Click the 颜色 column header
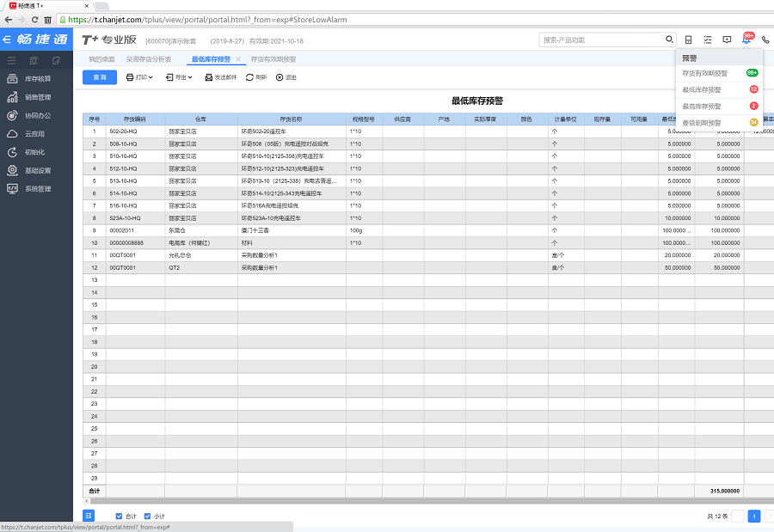This screenshot has height=532, width=774. click(526, 119)
